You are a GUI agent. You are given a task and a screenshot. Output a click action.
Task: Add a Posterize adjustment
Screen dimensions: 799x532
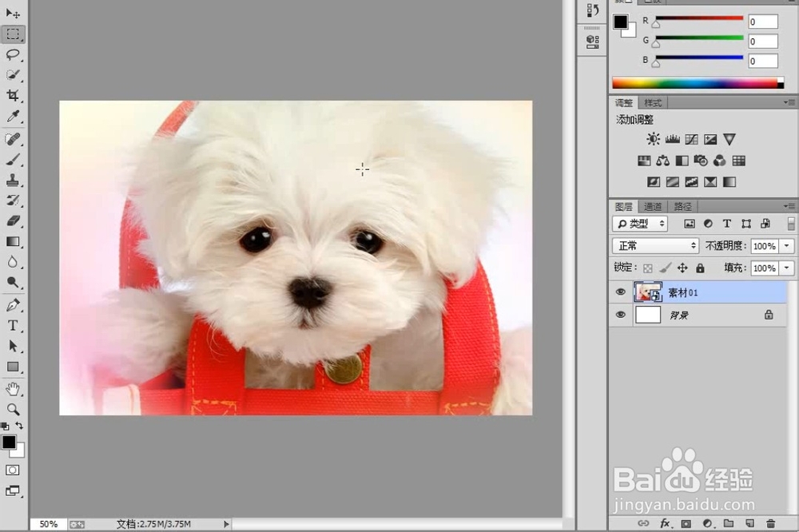673,182
